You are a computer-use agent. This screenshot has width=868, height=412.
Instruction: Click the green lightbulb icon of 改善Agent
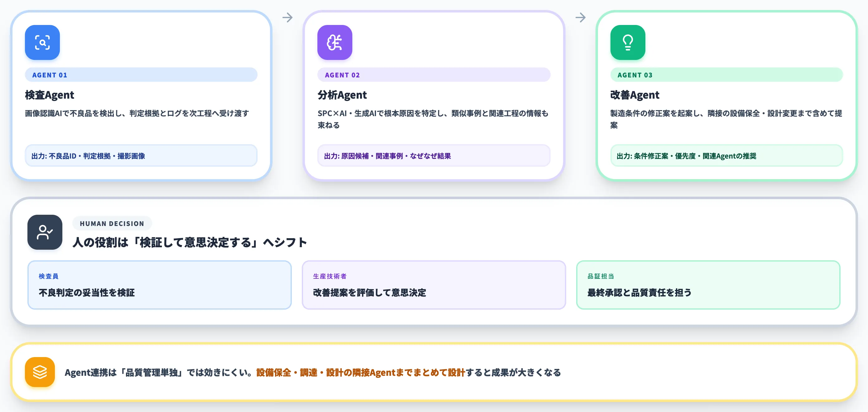(628, 42)
